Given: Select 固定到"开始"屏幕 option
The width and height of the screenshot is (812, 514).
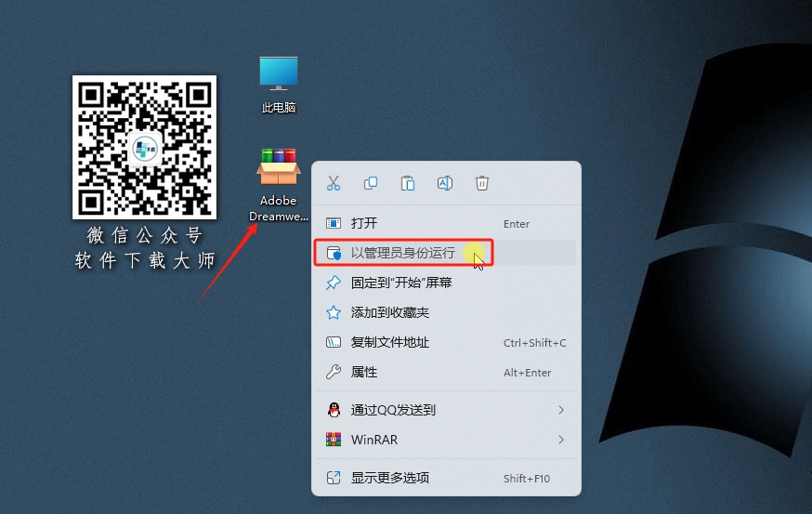Looking at the screenshot, I should click(x=446, y=283).
